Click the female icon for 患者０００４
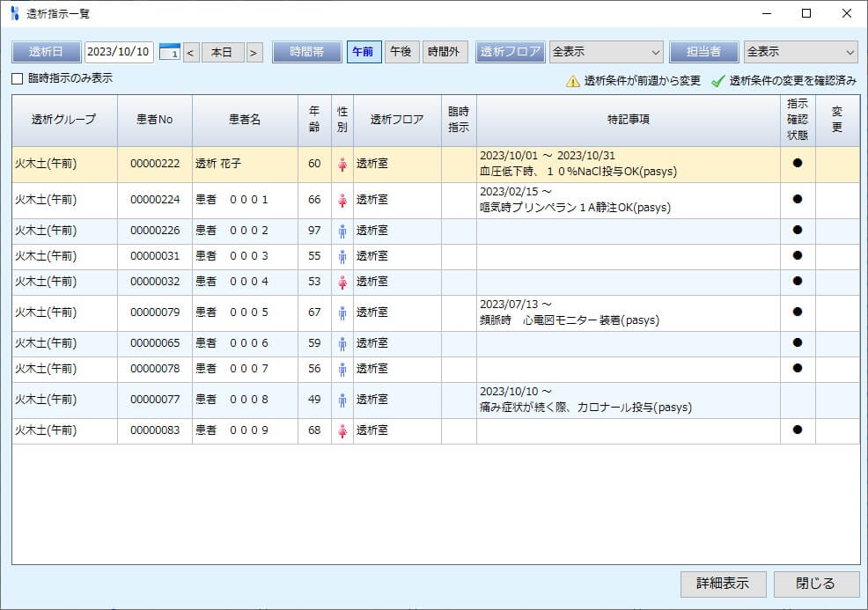868x610 pixels. (342, 281)
